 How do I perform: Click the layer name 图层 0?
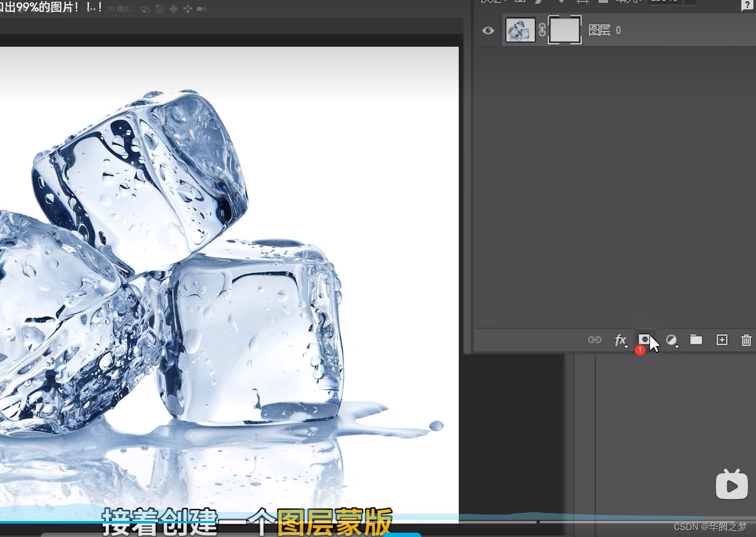605,30
